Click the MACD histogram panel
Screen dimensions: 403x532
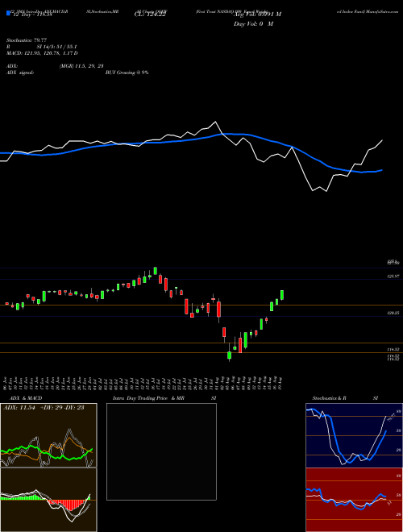click(x=48, y=500)
